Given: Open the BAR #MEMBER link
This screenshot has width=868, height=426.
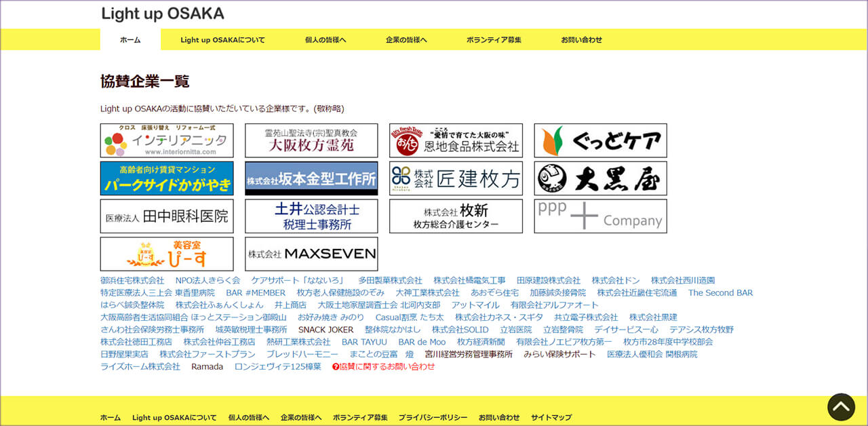Looking at the screenshot, I should coord(256,292).
